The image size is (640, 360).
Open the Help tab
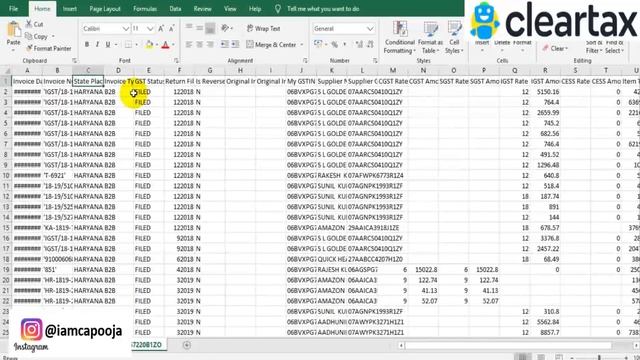pyautogui.click(x=255, y=9)
